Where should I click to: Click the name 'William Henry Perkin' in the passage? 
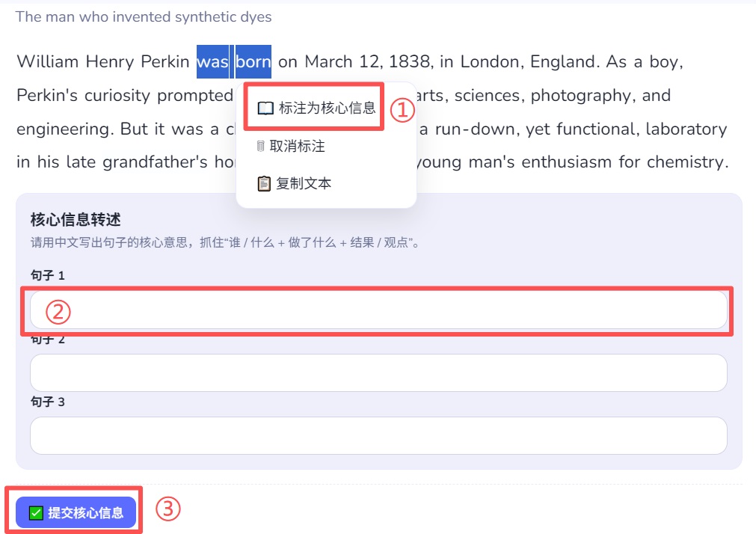point(103,62)
